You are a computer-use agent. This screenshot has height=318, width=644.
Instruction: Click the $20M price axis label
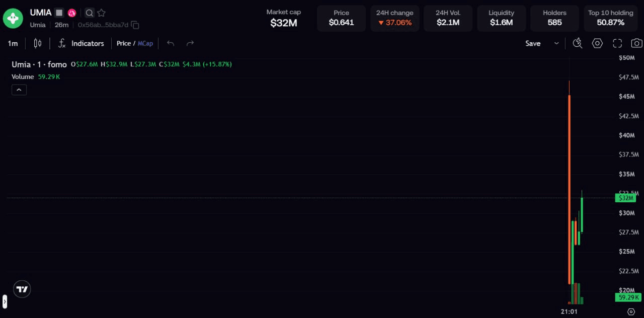tap(627, 290)
